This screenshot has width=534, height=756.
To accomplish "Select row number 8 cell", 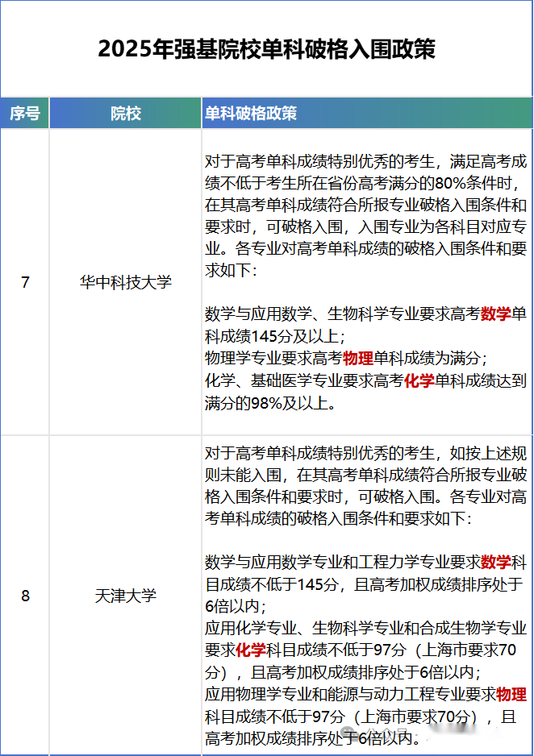I will click(x=25, y=596).
